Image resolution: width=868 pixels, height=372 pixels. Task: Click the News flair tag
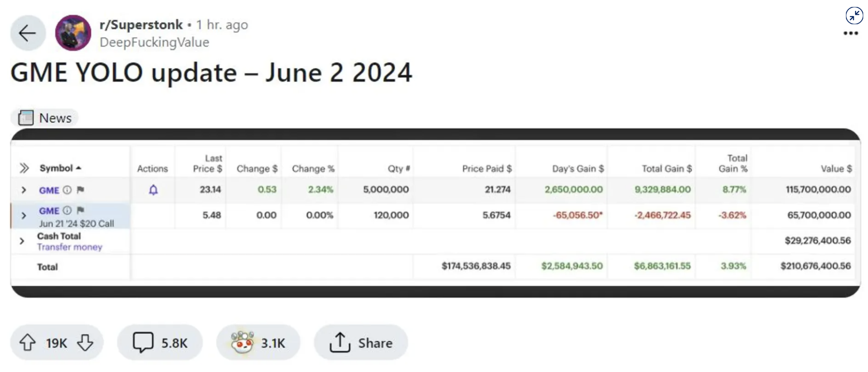(x=45, y=118)
